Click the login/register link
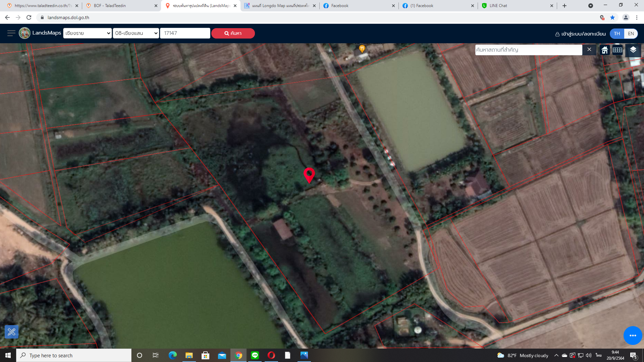The height and width of the screenshot is (362, 644). click(580, 34)
